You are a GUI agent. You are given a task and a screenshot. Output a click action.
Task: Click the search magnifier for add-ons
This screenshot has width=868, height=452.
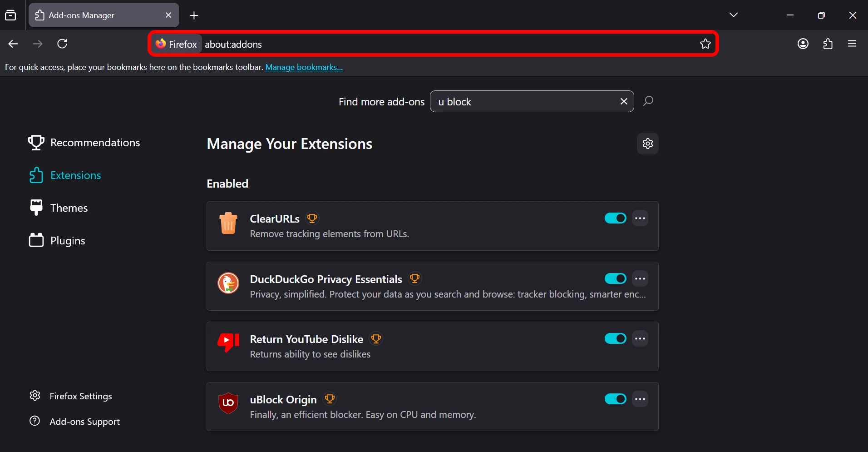(x=648, y=101)
